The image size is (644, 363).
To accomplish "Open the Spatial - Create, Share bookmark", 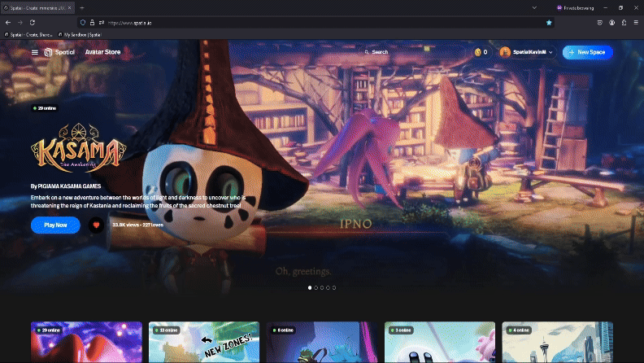I will (x=28, y=35).
